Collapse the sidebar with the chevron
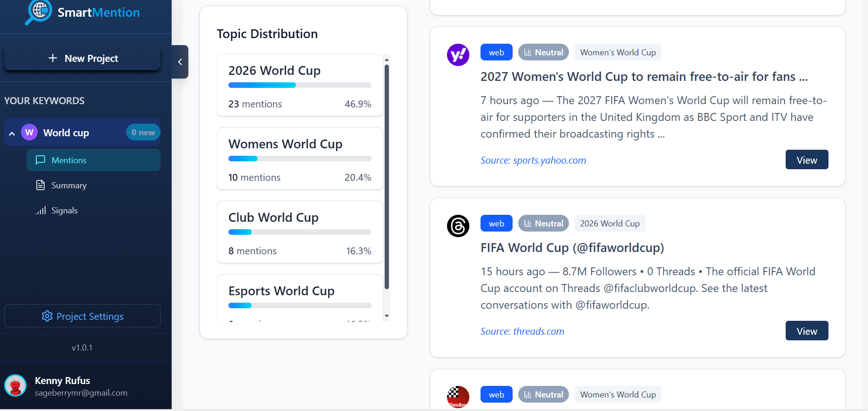Viewport: 868px width, 411px height. pyautogui.click(x=180, y=62)
